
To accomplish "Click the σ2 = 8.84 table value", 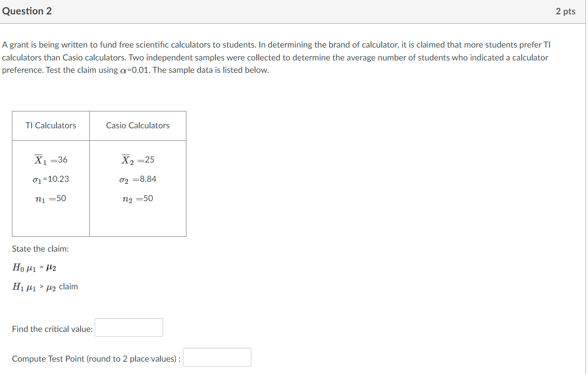I will point(137,179).
